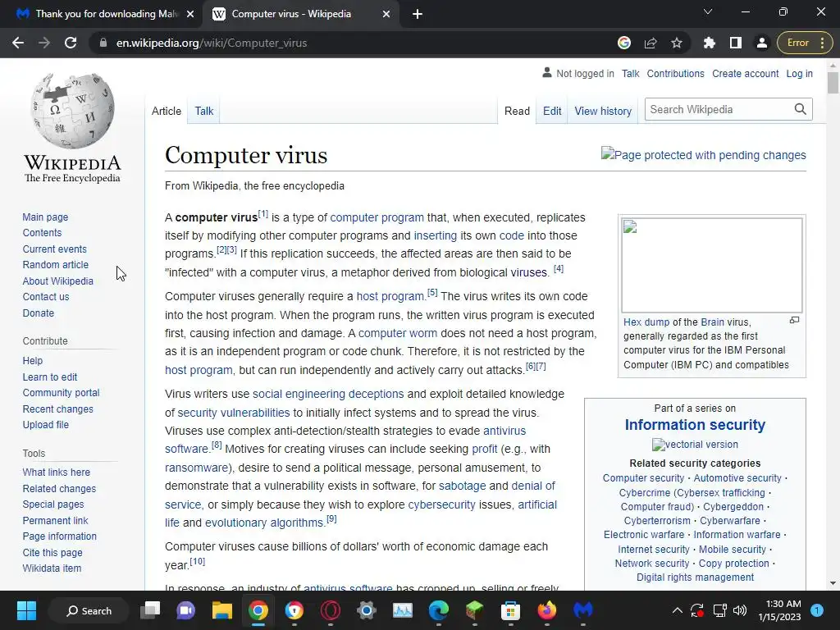Click Log in link

pyautogui.click(x=799, y=73)
